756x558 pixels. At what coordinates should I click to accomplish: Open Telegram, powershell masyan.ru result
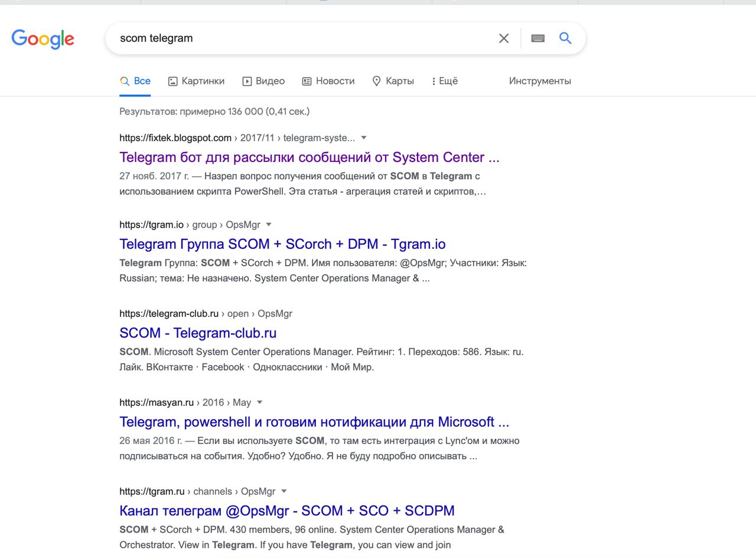point(314,422)
